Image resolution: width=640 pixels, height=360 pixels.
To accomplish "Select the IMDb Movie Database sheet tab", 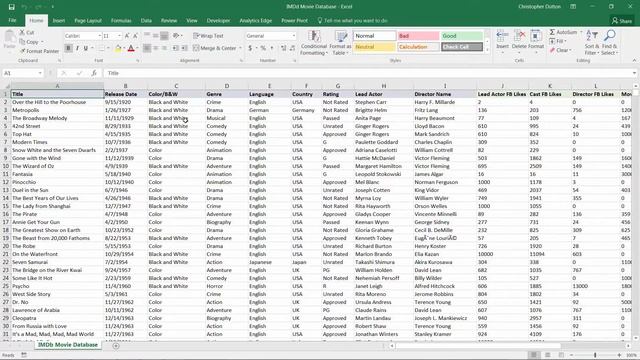I will tap(68, 345).
